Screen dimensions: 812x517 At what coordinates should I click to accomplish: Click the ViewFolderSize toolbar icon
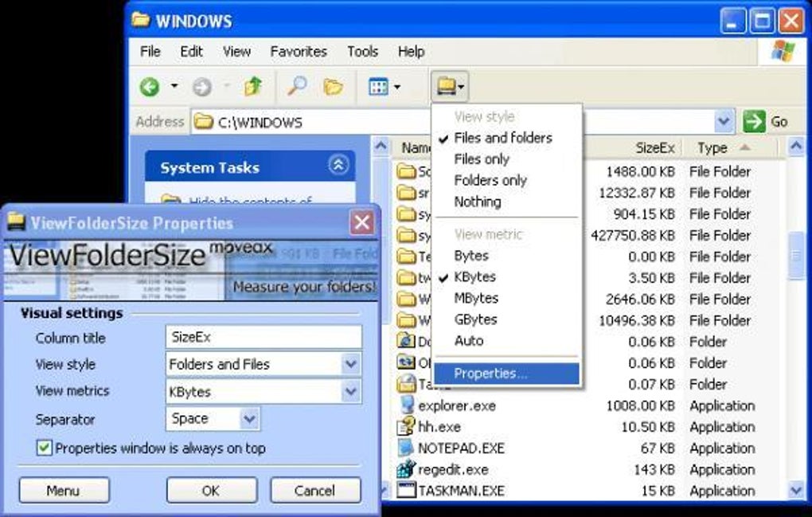446,86
